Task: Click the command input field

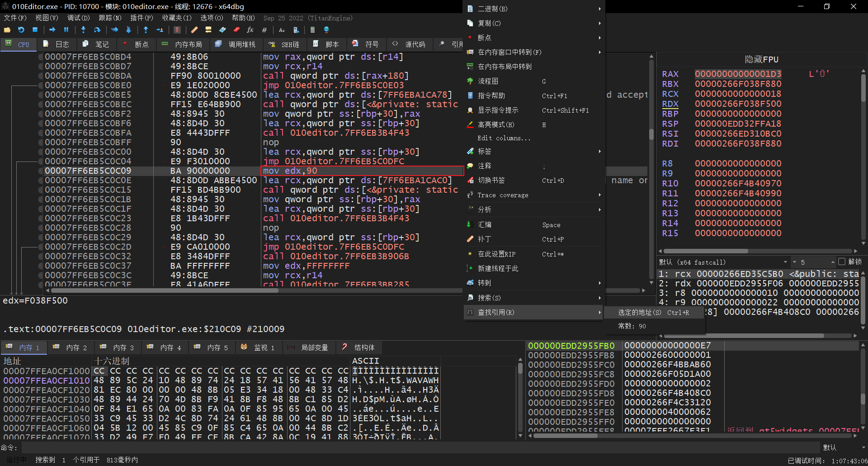Action: pos(420,447)
